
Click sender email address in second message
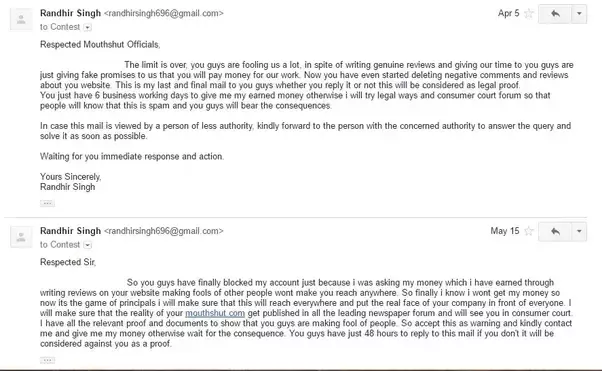164,231
